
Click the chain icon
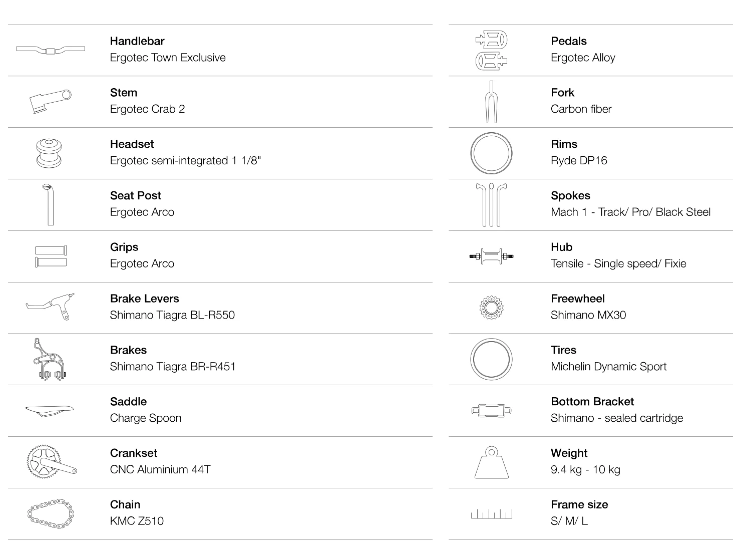[x=50, y=513]
